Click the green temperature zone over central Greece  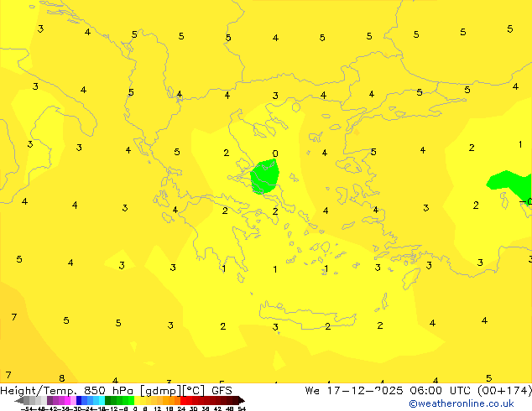[x=265, y=177]
